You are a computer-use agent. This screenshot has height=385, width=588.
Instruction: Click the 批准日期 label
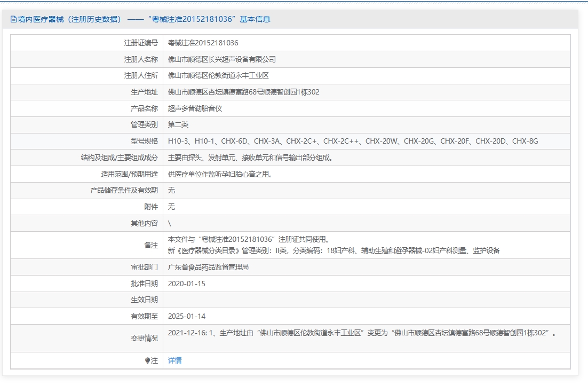point(145,284)
